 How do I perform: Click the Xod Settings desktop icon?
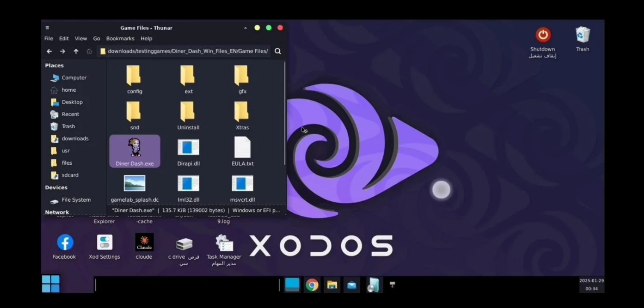pos(104,247)
